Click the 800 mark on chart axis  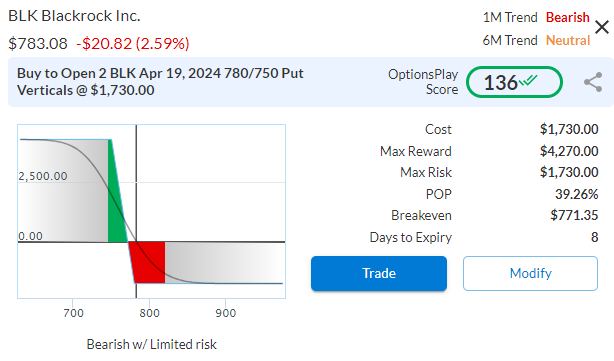(x=149, y=313)
